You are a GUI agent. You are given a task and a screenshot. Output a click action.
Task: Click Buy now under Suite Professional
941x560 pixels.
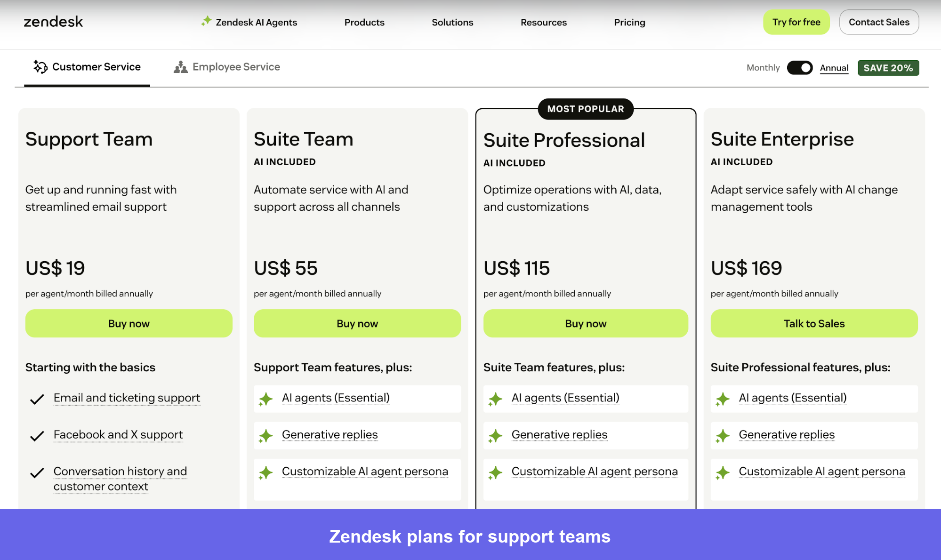click(x=585, y=323)
